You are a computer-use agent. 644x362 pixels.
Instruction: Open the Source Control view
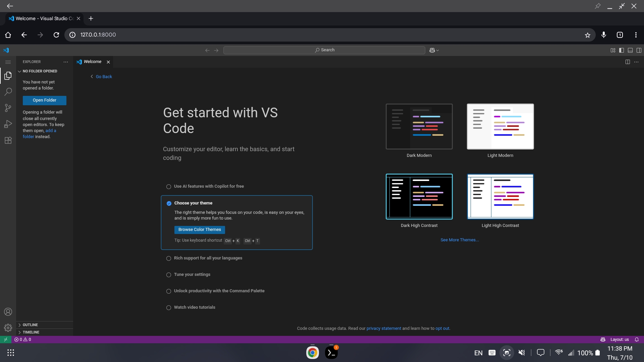click(8, 108)
